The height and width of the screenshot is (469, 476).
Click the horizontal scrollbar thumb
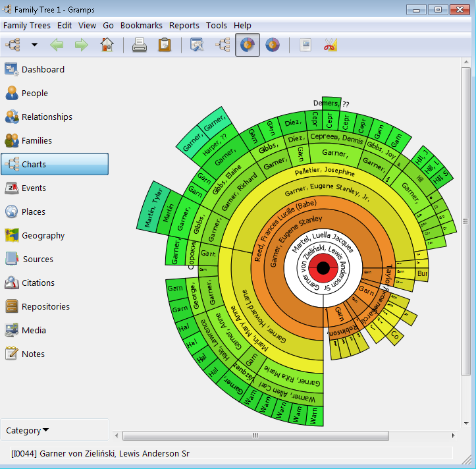255,435
